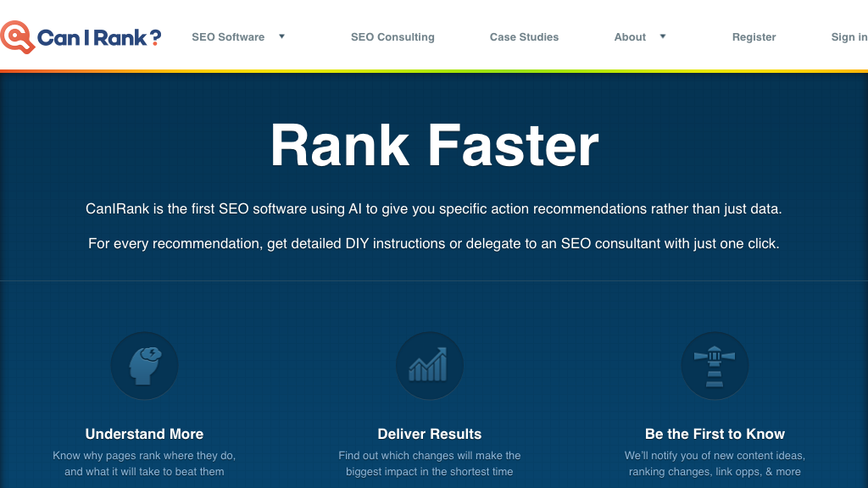Click the growth bar chart icon
Image resolution: width=868 pixels, height=488 pixels.
point(429,365)
